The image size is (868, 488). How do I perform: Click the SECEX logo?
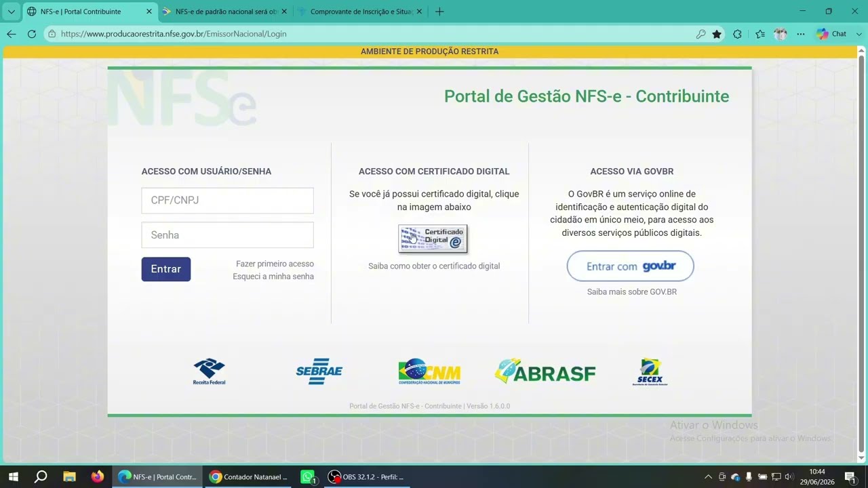click(650, 371)
